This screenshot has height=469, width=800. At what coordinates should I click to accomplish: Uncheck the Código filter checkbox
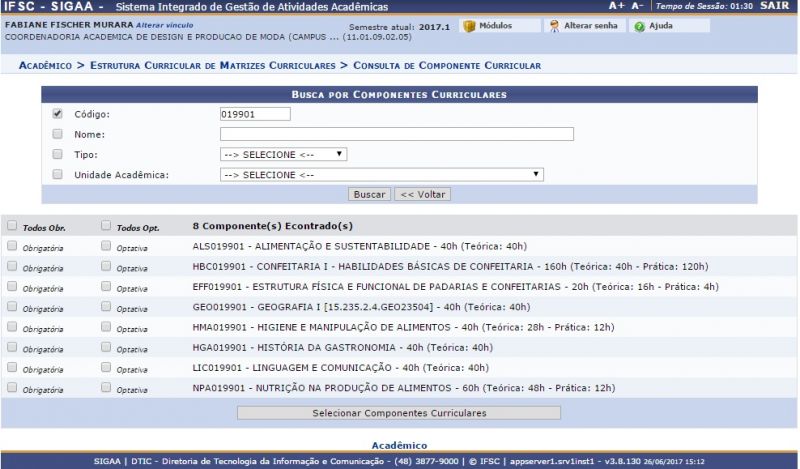57,114
